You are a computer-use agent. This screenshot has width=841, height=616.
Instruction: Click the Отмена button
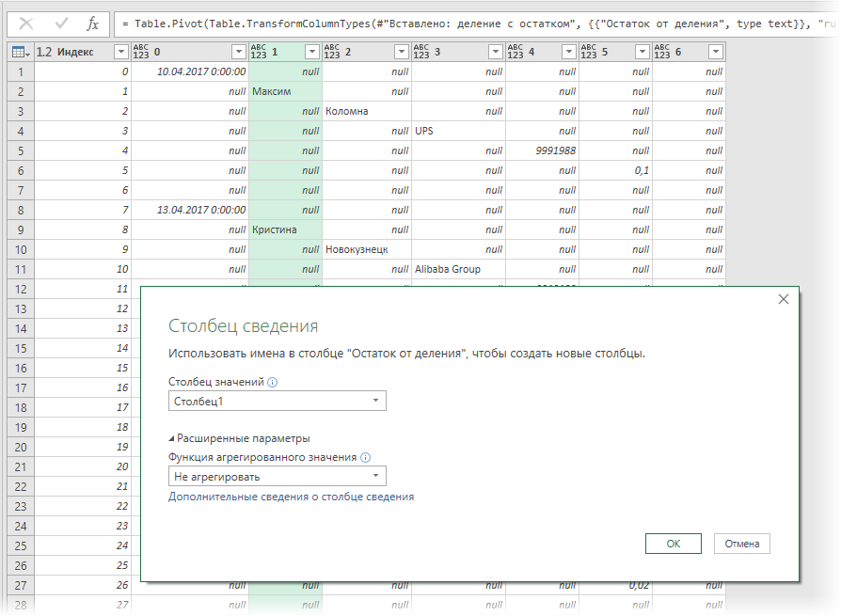(x=742, y=544)
